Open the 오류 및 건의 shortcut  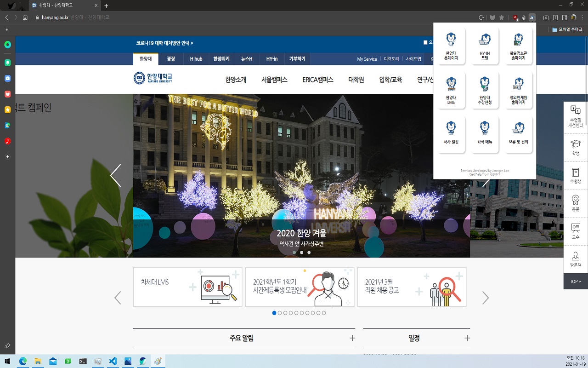518,132
